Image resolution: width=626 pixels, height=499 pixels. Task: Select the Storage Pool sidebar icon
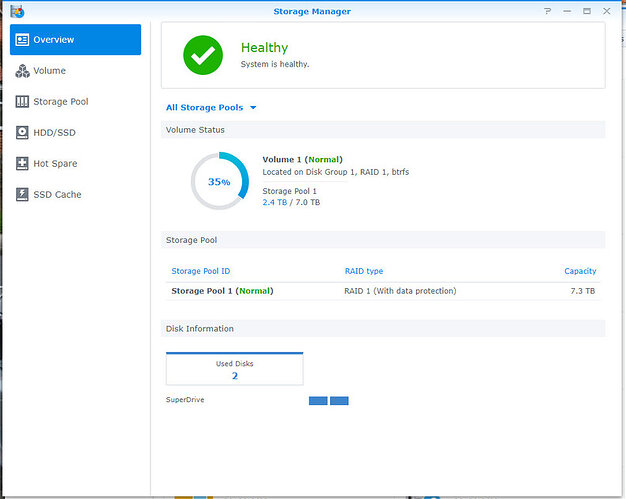pos(22,101)
